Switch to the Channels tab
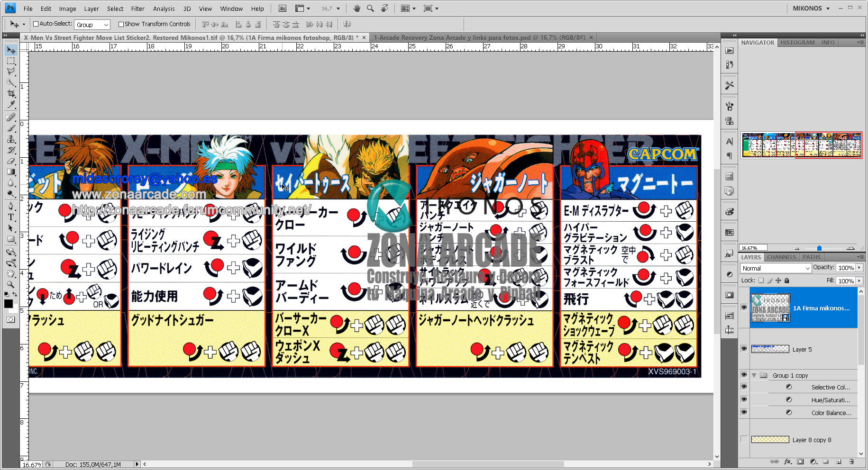868x470 pixels. 781,257
